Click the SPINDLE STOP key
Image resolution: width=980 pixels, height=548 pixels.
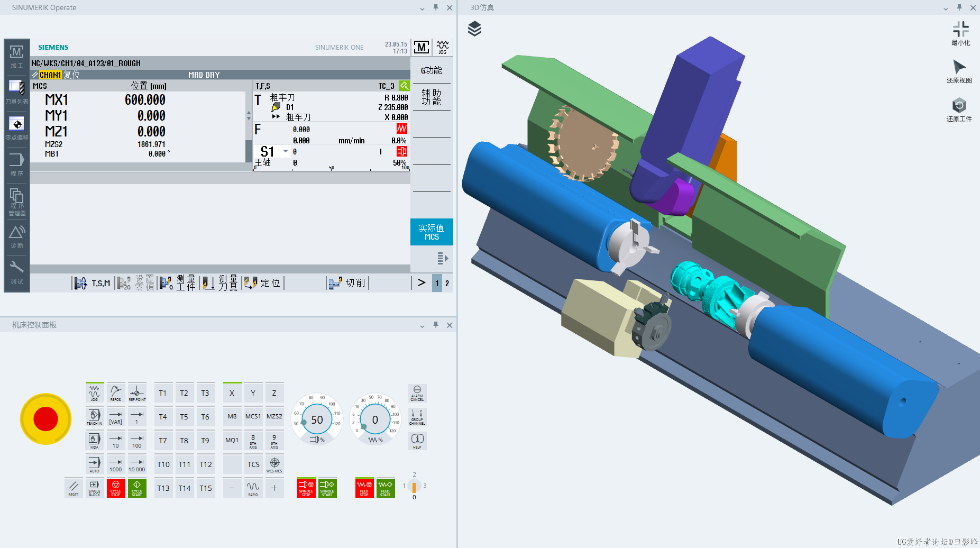pos(306,488)
